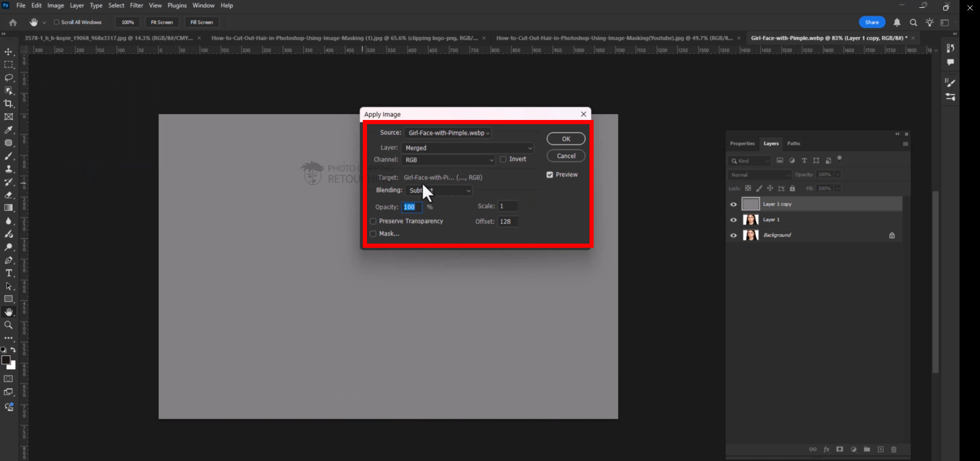Lock transparent pixels icon
980x461 pixels.
click(748, 189)
